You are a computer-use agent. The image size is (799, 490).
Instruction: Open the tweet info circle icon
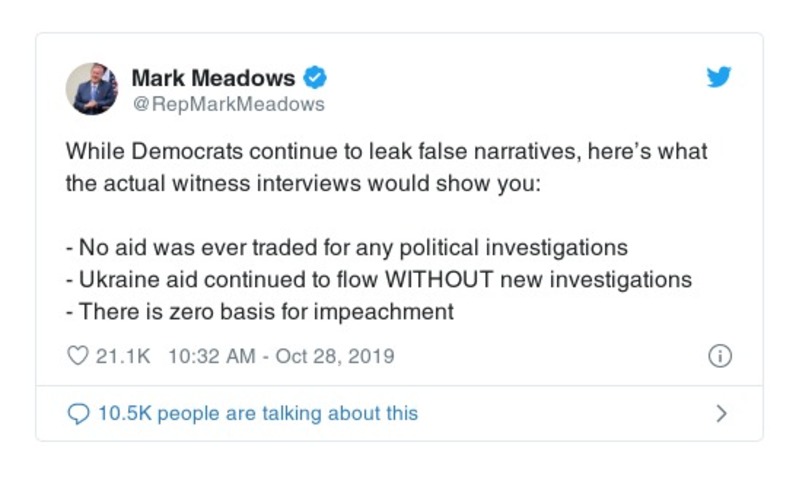click(x=719, y=356)
